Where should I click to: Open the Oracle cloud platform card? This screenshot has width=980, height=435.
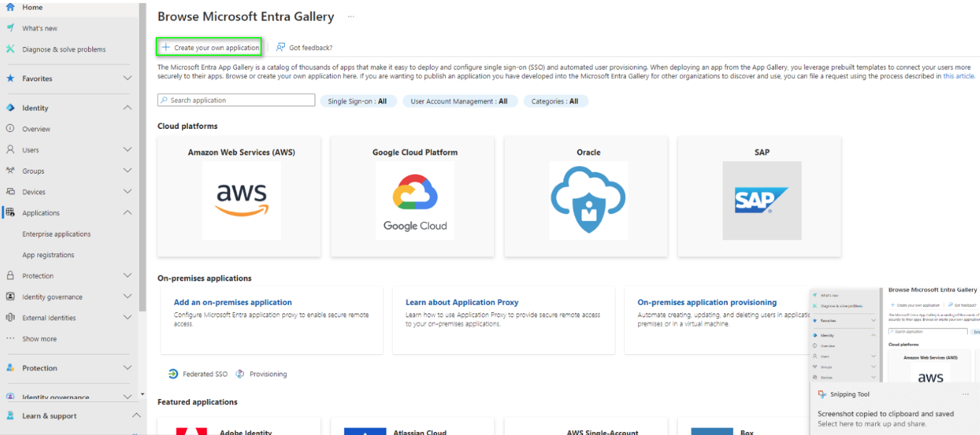click(586, 196)
